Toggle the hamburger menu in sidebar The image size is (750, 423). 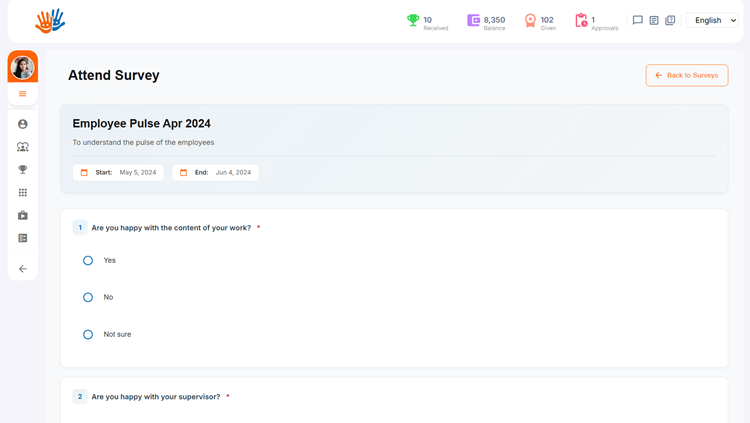22,94
